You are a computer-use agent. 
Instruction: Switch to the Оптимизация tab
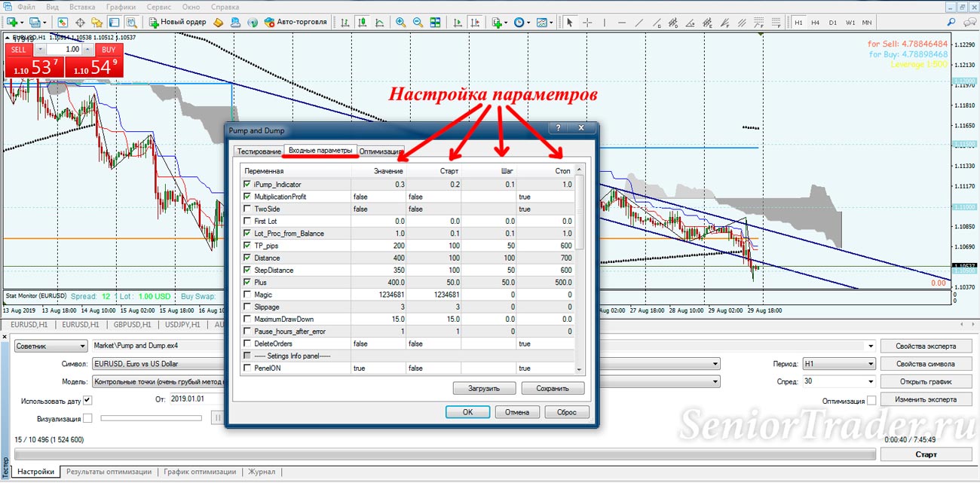pyautogui.click(x=381, y=151)
